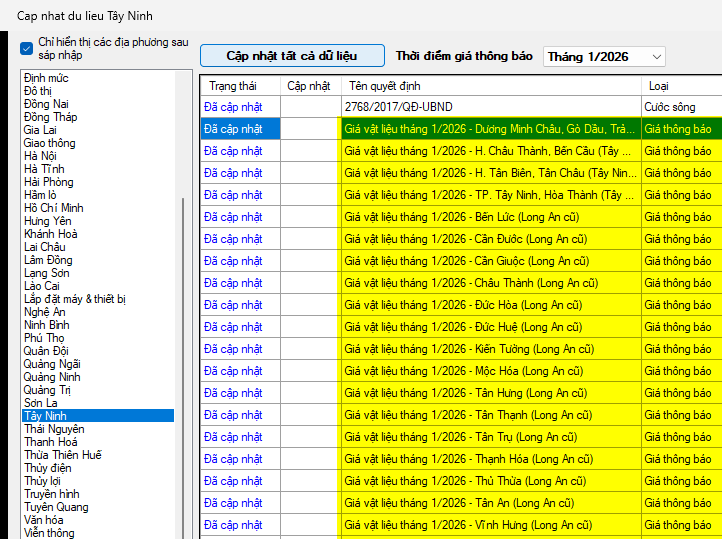Click the "Cập nhật" cell of the Đức Hòa row
Screen dimensions: 722x539
(310, 304)
